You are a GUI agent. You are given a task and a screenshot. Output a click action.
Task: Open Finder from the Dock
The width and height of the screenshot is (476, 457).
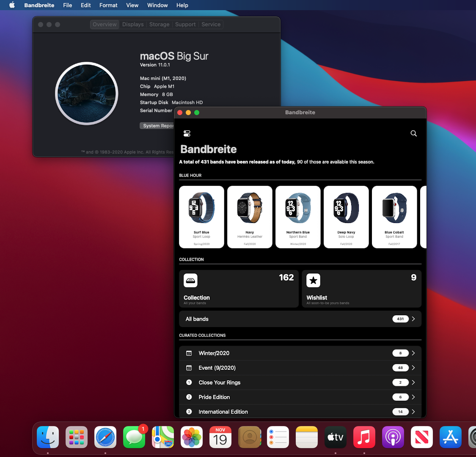[x=48, y=437]
